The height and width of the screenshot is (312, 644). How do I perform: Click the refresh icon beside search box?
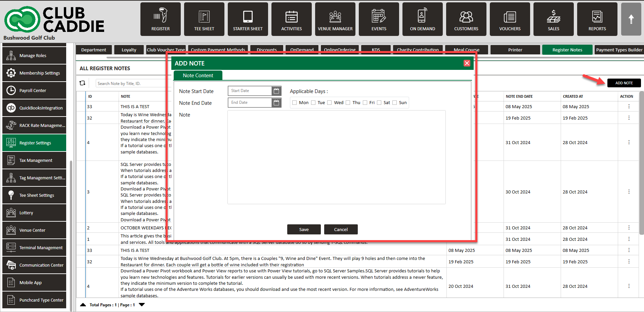pyautogui.click(x=82, y=83)
